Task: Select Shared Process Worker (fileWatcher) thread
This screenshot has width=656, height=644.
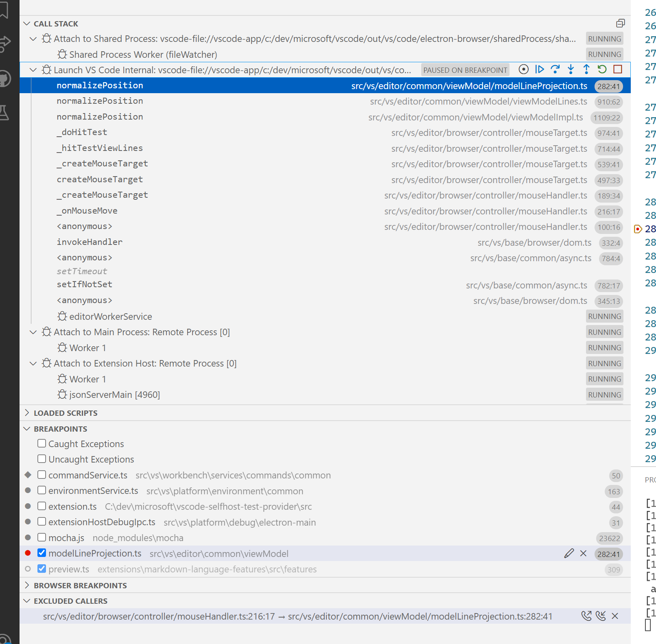Action: pyautogui.click(x=325, y=55)
